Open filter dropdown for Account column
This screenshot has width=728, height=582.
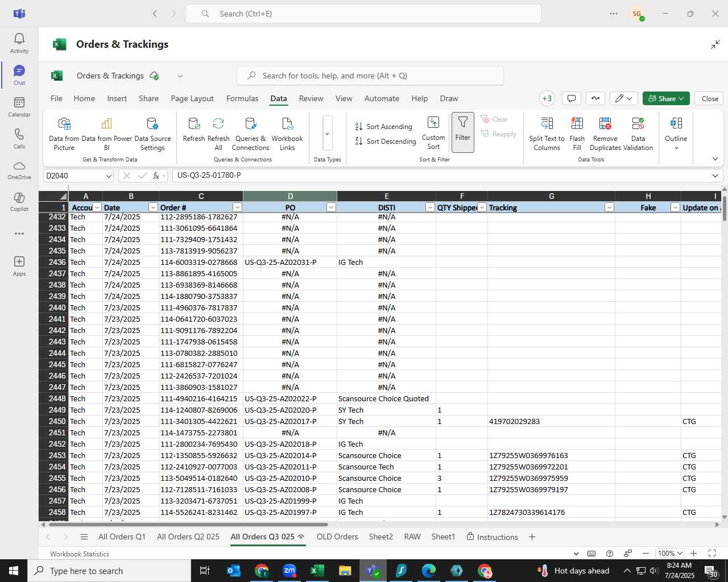click(97, 207)
